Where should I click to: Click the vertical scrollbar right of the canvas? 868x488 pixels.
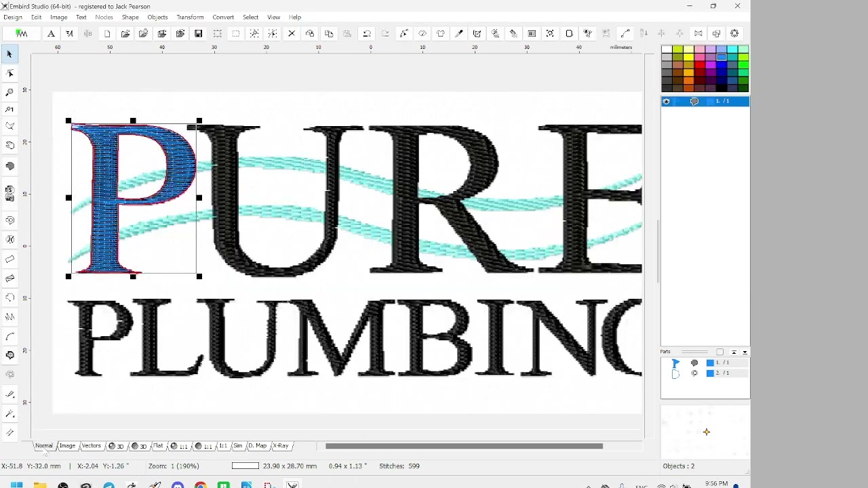657,251
